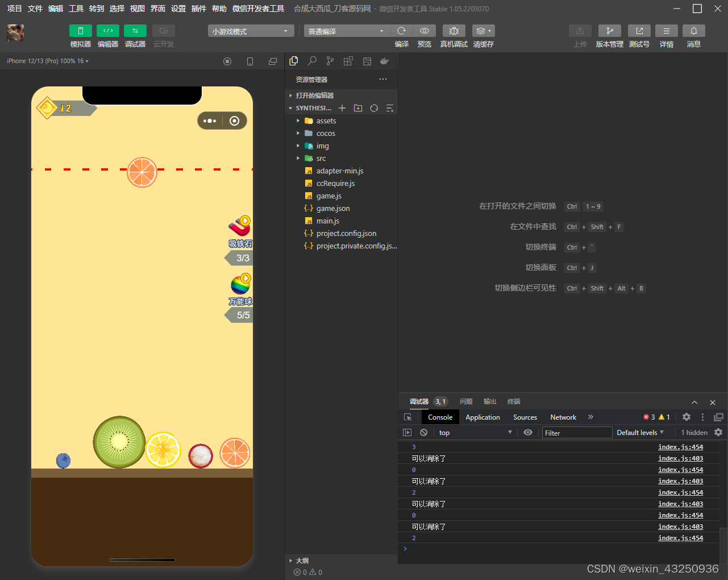
Task: Switch to the Sources tab
Action: coord(525,417)
